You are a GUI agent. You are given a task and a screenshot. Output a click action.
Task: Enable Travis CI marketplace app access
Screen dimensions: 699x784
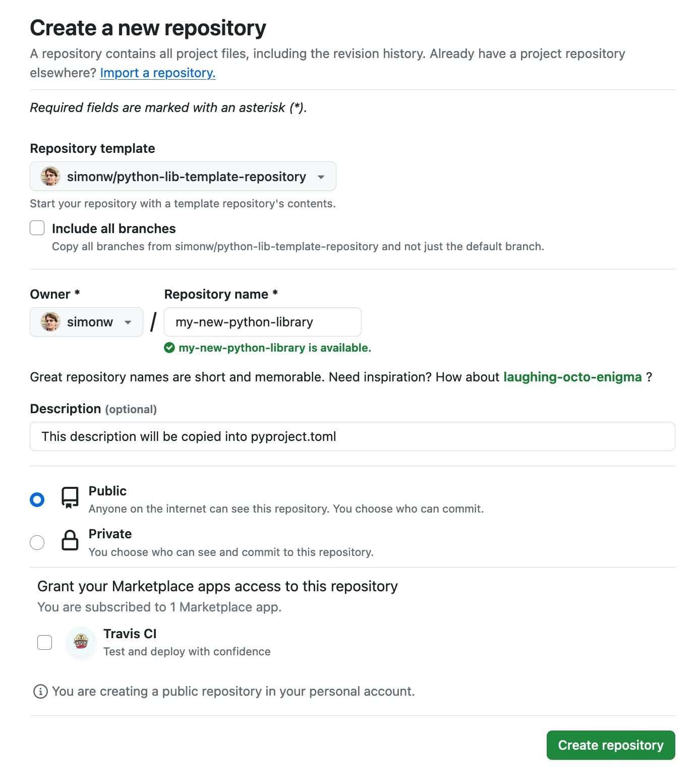pyautogui.click(x=44, y=642)
